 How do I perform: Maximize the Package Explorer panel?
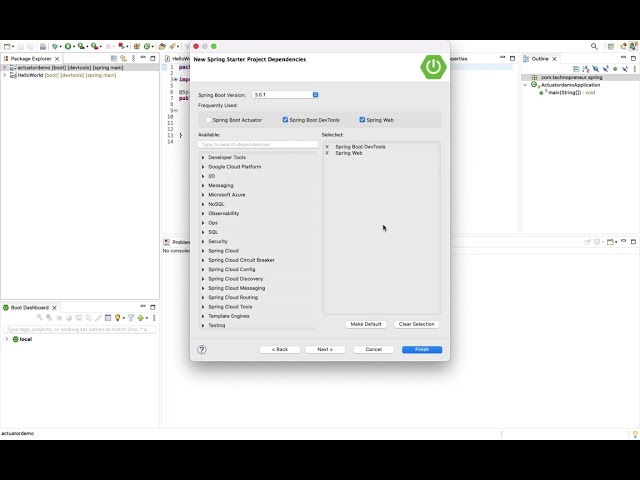click(x=153, y=58)
